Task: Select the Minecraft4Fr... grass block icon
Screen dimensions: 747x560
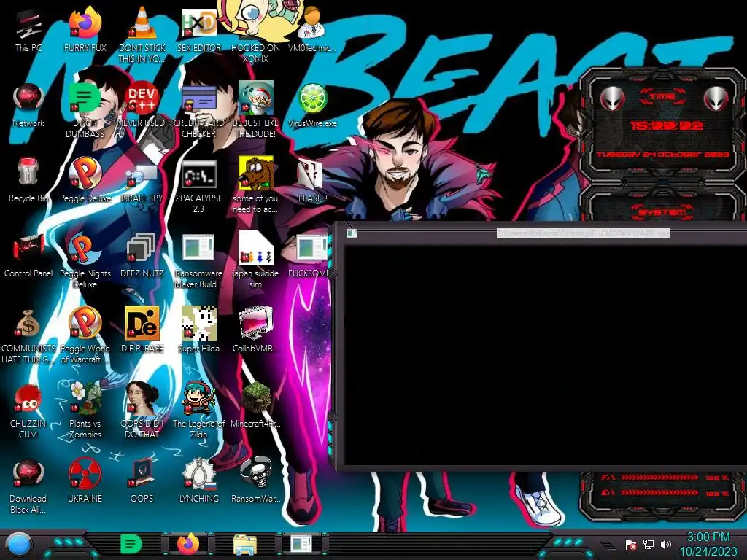Action: point(255,405)
